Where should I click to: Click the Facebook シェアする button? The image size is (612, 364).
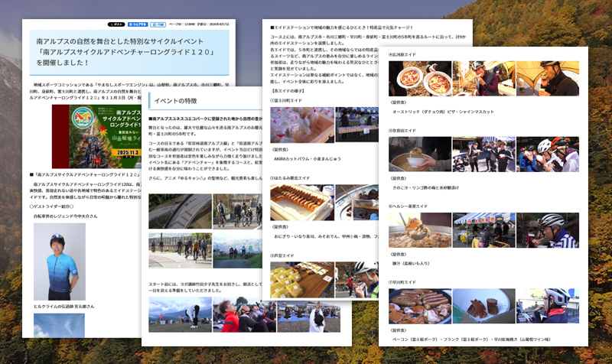point(138,24)
